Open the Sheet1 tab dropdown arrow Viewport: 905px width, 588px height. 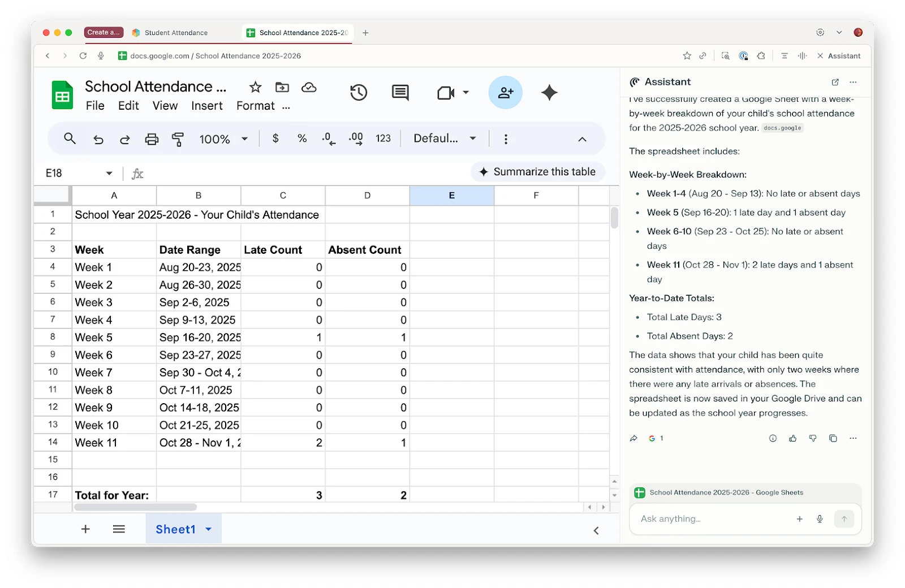[x=209, y=529]
